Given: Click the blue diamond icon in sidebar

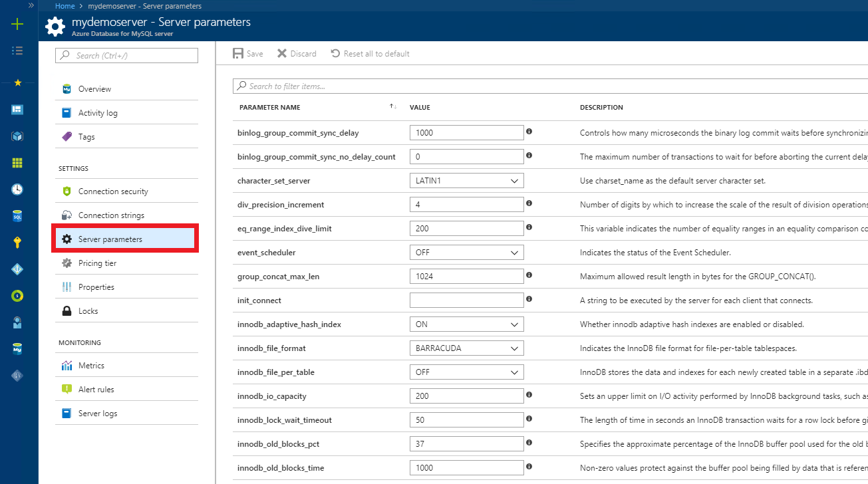Looking at the screenshot, I should point(17,269).
